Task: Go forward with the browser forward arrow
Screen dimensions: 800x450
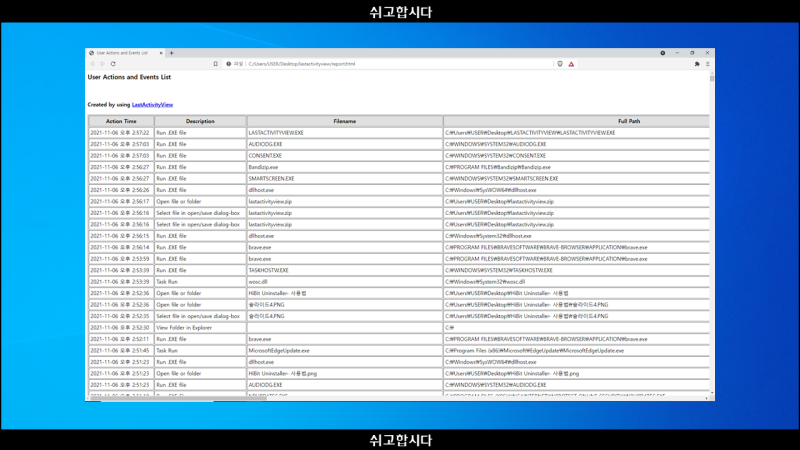Action: coord(103,64)
